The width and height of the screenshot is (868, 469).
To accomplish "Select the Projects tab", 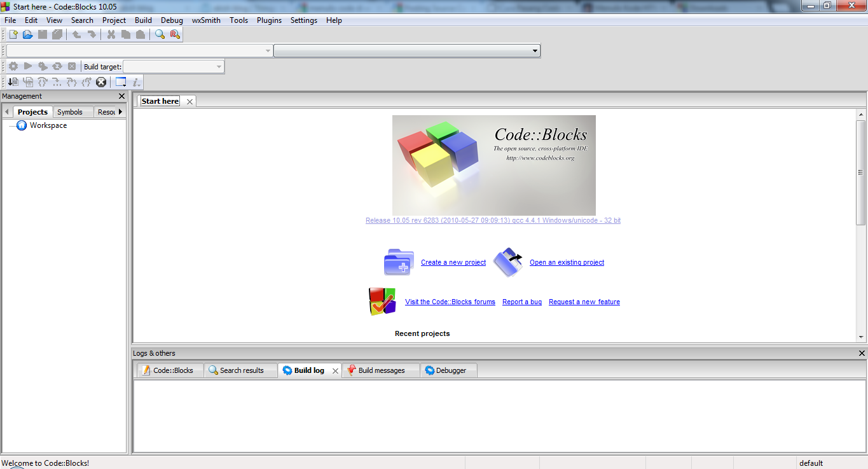I will [x=32, y=112].
